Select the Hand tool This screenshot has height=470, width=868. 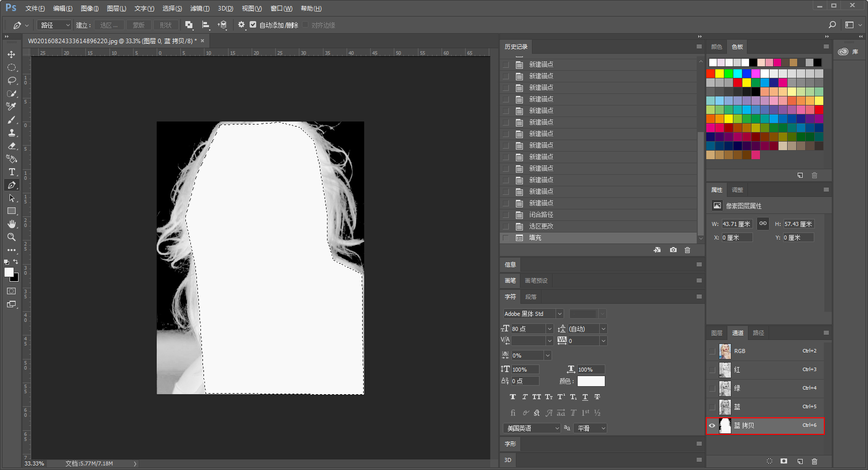point(11,224)
